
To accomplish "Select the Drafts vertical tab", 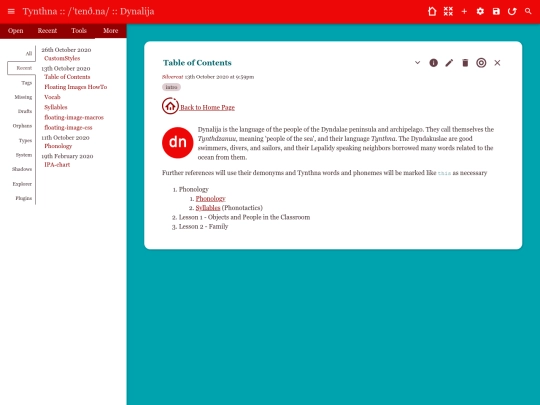I will [x=25, y=111].
